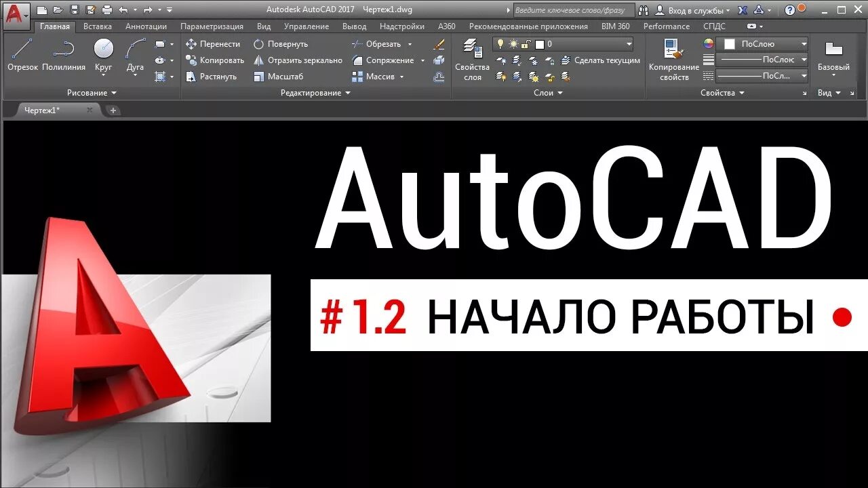Click the object color wheel icon

pyautogui.click(x=709, y=43)
